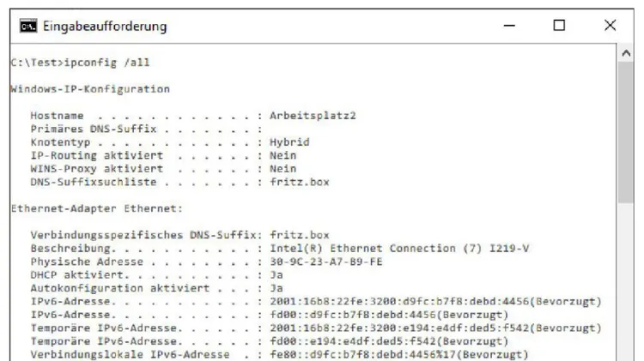
Task: Click the scrollbar track below thumb
Action: pos(626,281)
